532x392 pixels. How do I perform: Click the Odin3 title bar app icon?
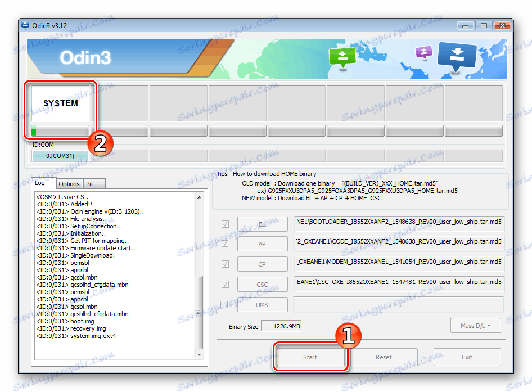(25, 25)
